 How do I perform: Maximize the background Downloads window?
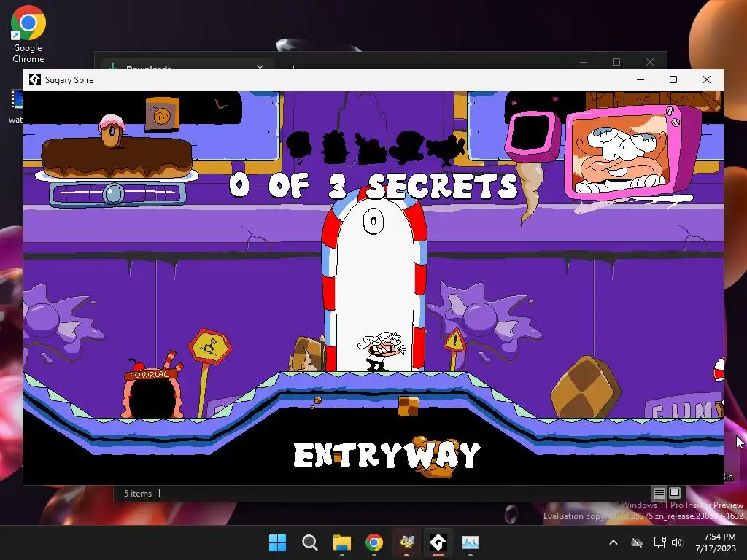616,62
